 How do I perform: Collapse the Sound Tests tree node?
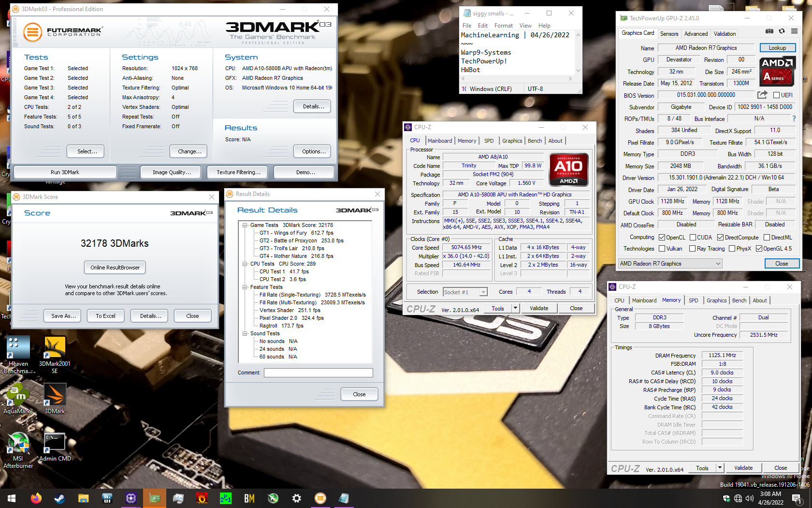tap(245, 333)
